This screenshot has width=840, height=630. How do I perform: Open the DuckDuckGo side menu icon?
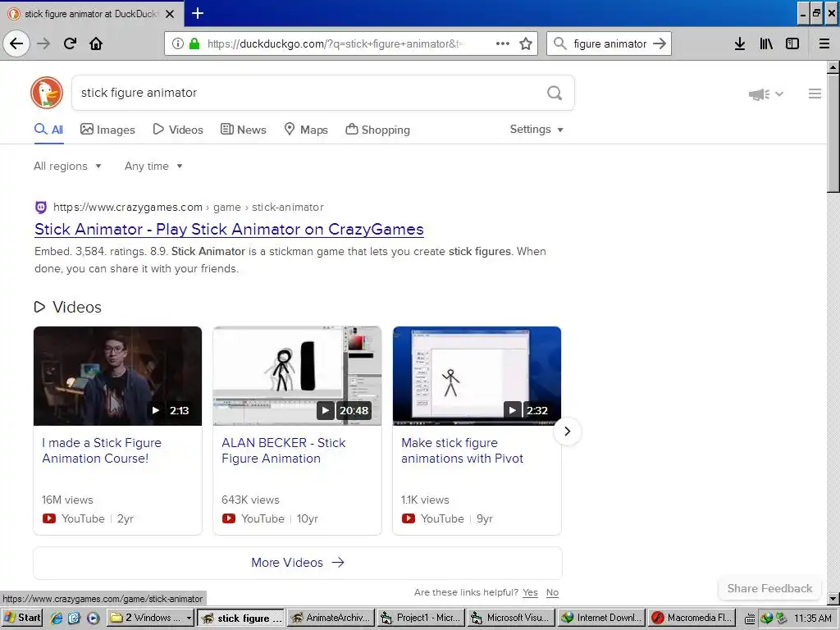[x=815, y=94]
